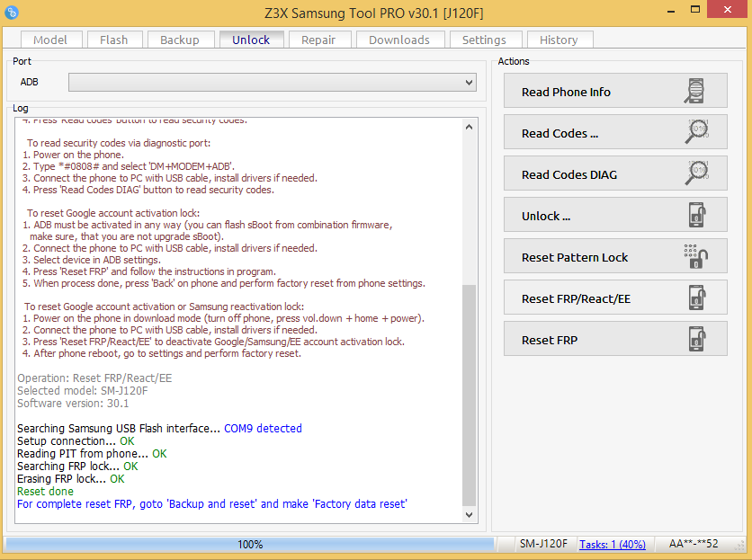Click the '1. Power on the phone.' line
This screenshot has width=752, height=560.
point(73,155)
